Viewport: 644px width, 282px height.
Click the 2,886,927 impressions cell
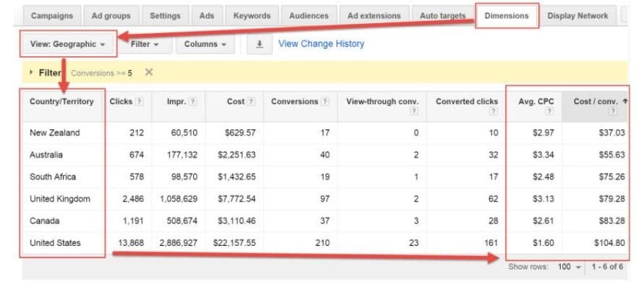(179, 243)
